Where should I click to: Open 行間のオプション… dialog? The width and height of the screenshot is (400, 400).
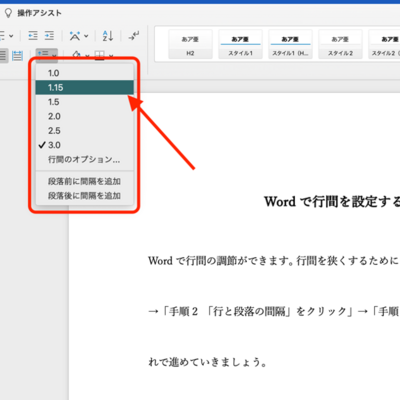[x=85, y=159]
